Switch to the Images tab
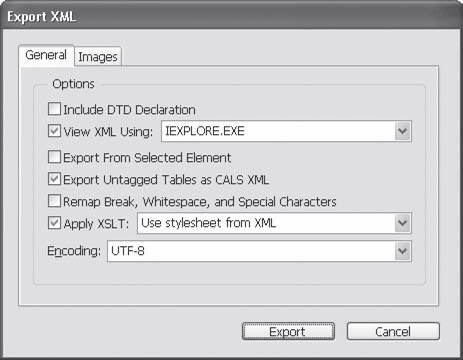 pyautogui.click(x=98, y=57)
